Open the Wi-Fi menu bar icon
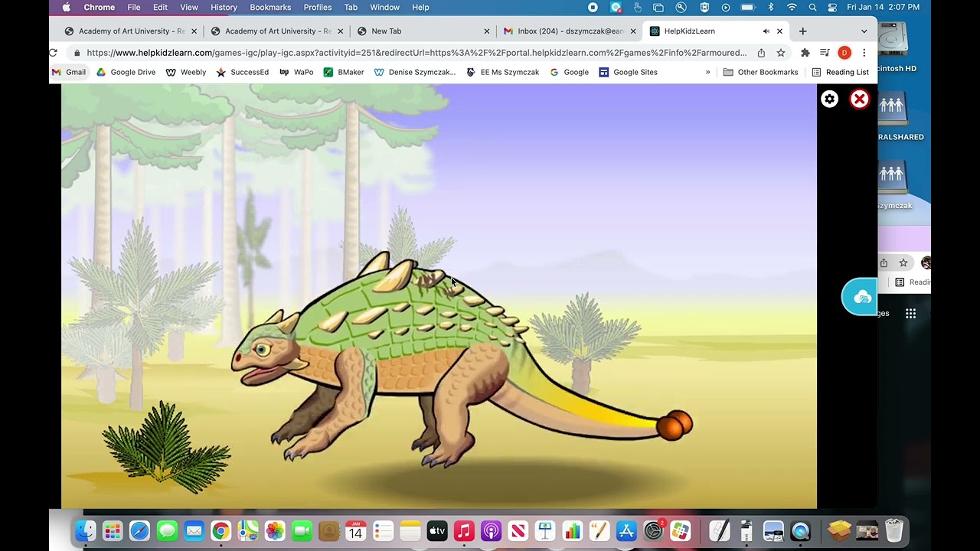 (792, 7)
